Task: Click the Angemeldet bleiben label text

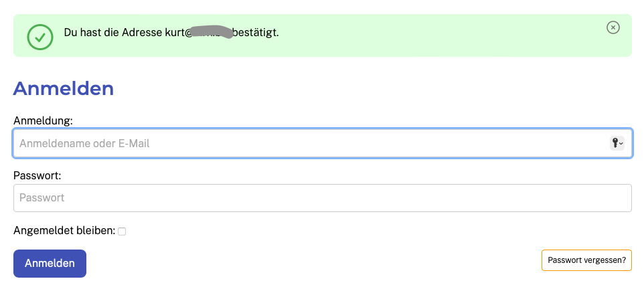Action: click(64, 231)
